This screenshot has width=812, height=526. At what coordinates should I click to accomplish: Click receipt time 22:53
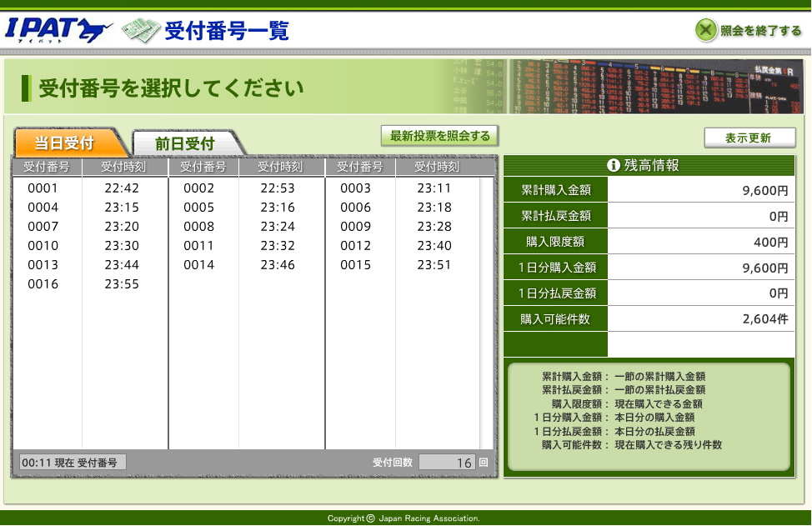click(x=278, y=188)
